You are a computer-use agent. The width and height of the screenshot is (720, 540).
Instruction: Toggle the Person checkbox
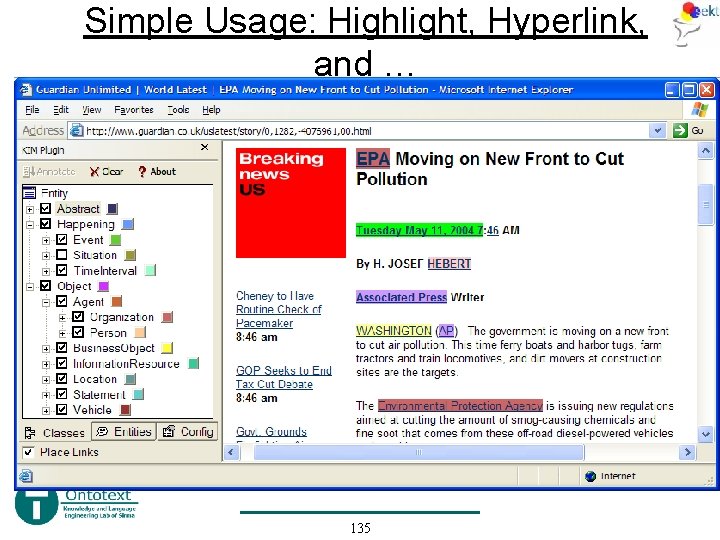click(78, 332)
